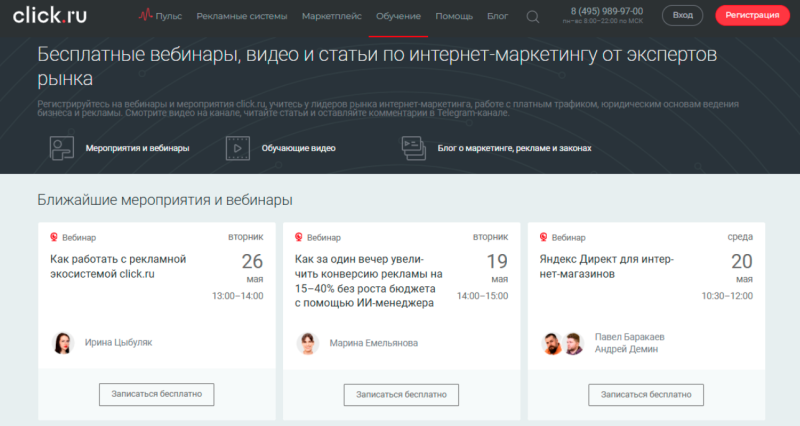Click the date number 26

[252, 262]
